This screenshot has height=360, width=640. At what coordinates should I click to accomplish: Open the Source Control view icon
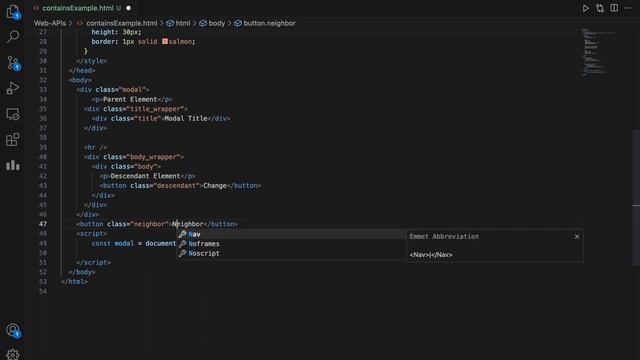[x=13, y=63]
